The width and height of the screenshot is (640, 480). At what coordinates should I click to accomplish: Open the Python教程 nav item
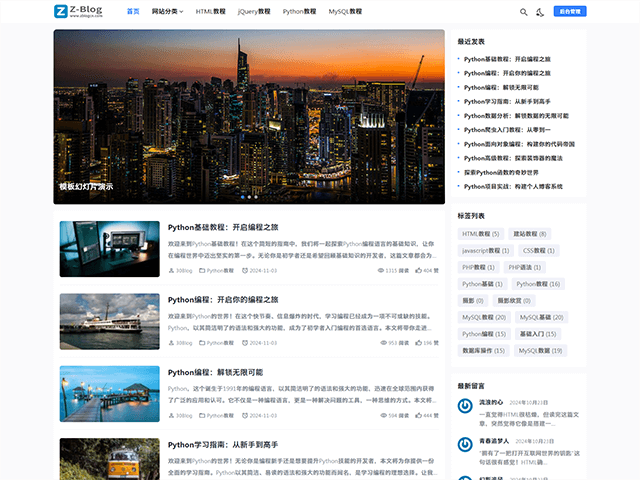tap(299, 11)
